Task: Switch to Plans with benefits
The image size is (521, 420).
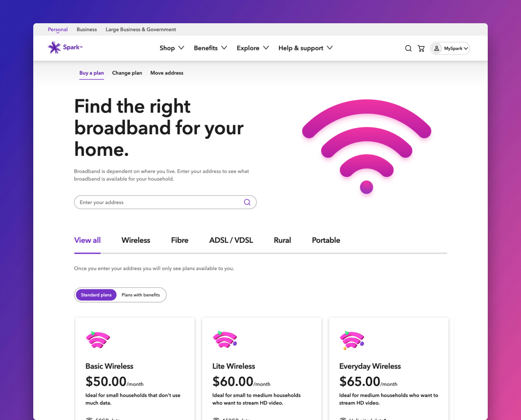Action: click(x=141, y=295)
